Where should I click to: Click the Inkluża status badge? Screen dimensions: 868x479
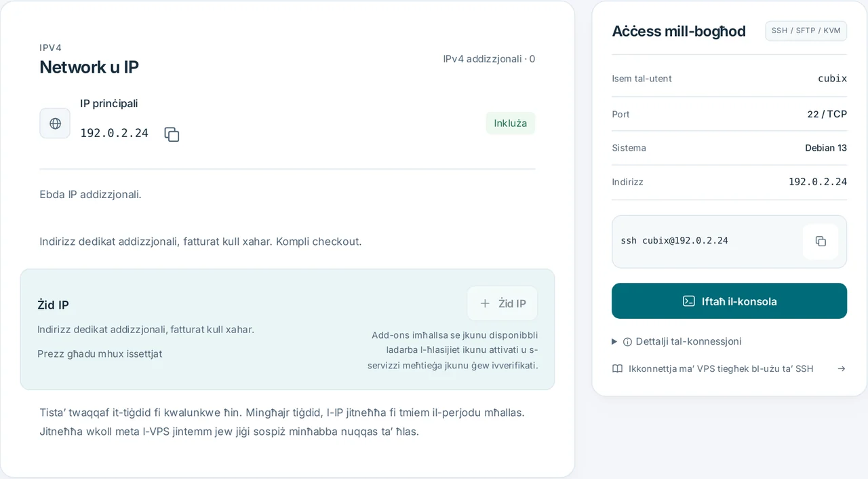tap(511, 123)
